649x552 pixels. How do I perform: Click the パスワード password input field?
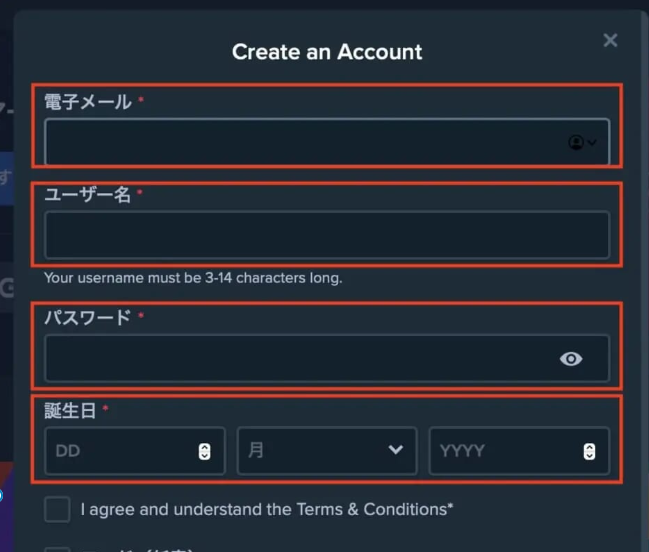point(327,358)
